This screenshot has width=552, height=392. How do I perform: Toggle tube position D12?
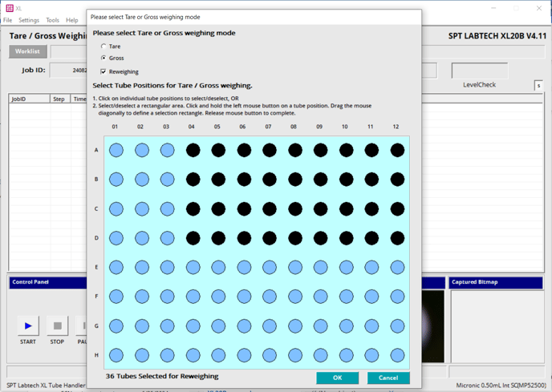397,238
